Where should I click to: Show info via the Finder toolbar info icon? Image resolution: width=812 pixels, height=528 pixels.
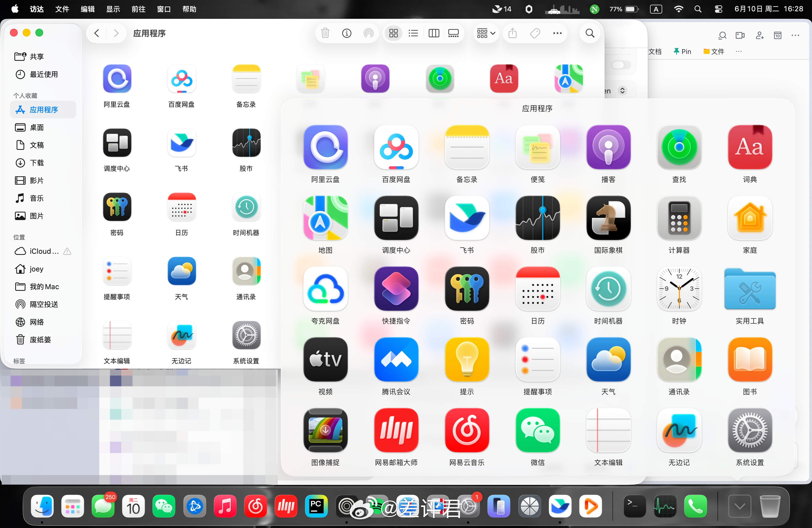pos(347,33)
